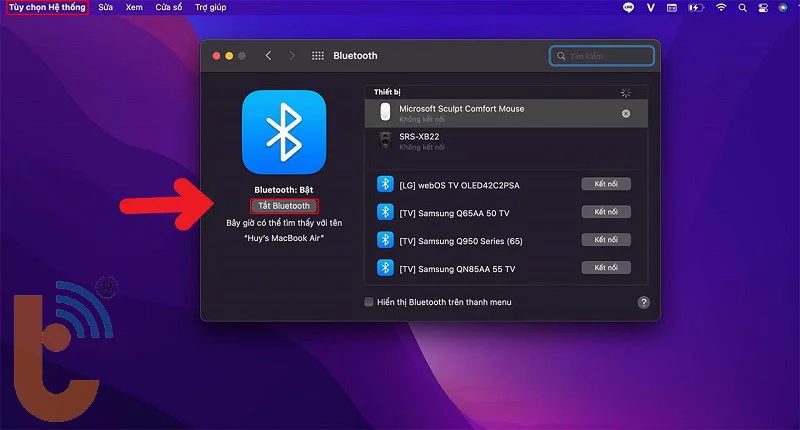The height and width of the screenshot is (430, 800).
Task: Open the input source menu bar icon
Action: [672, 8]
